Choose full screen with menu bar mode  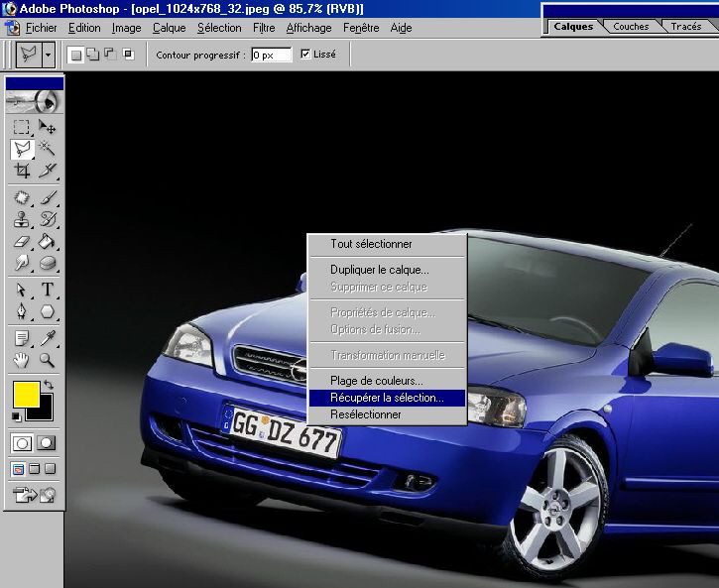(x=35, y=469)
